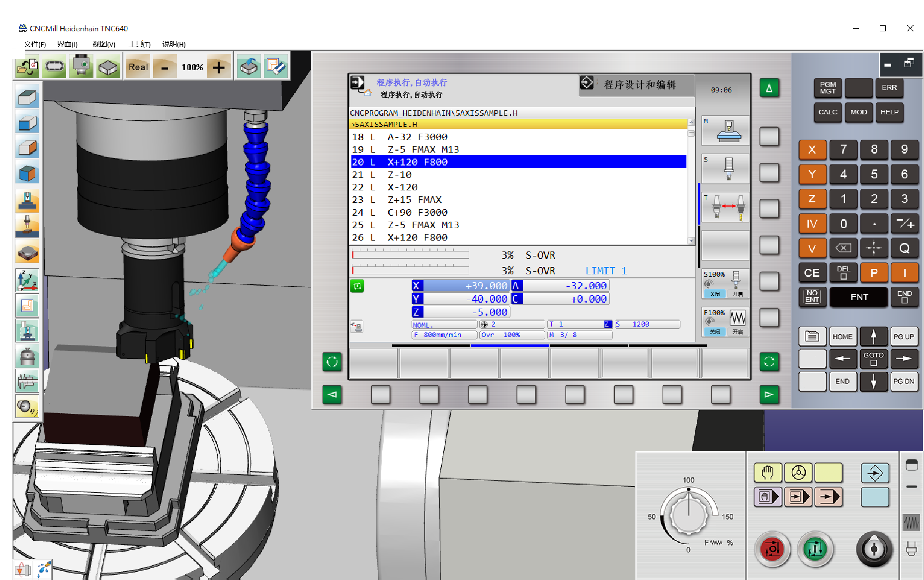
Task: Click the program list scrollbar down arrow
Action: click(691, 241)
